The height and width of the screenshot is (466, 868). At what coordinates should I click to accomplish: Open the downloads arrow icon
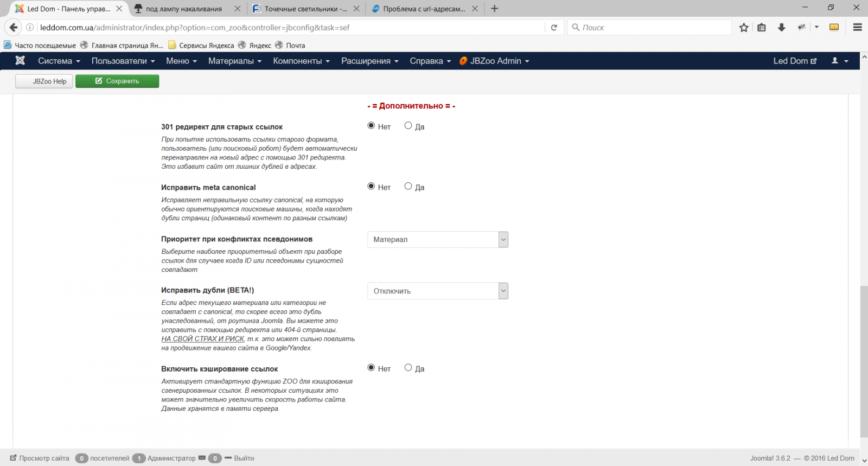pos(781,27)
